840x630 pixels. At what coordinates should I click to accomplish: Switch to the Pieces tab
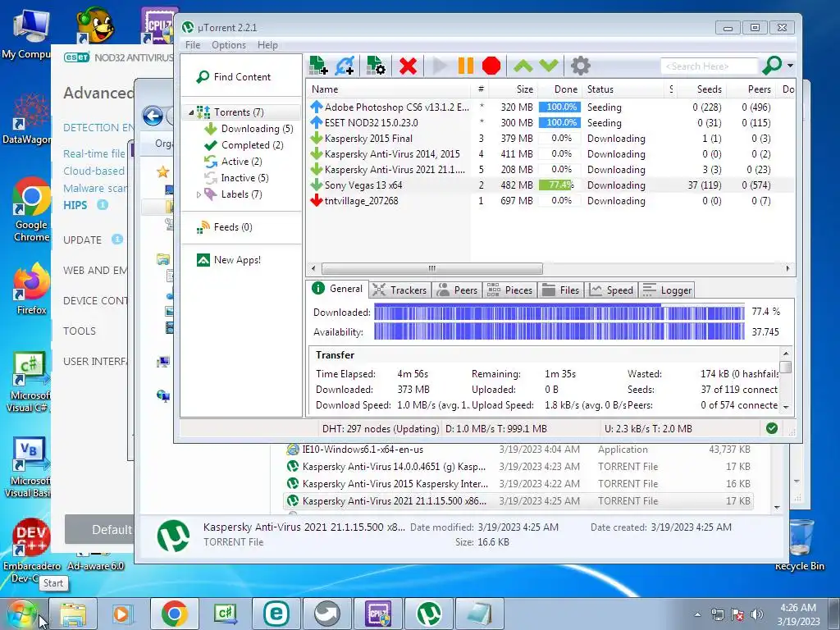(510, 290)
